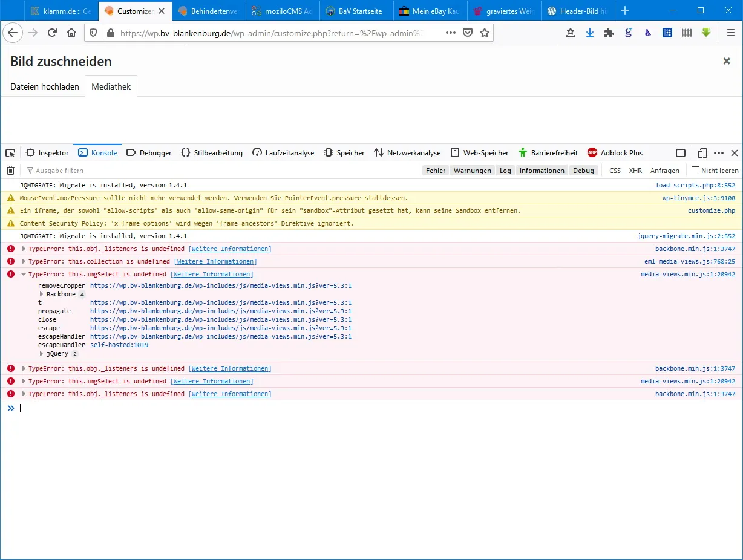Open the eml-media-views.js:768:25 source link

(690, 262)
